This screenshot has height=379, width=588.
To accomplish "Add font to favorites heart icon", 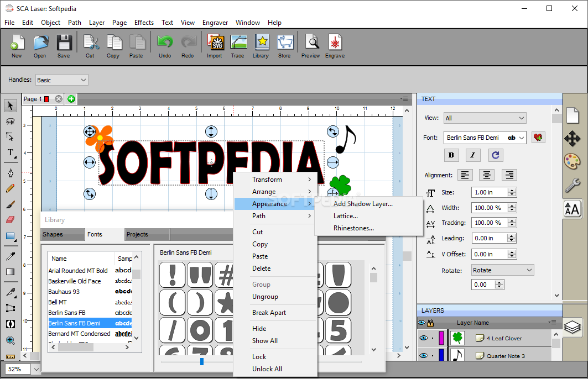I will pyautogui.click(x=539, y=138).
